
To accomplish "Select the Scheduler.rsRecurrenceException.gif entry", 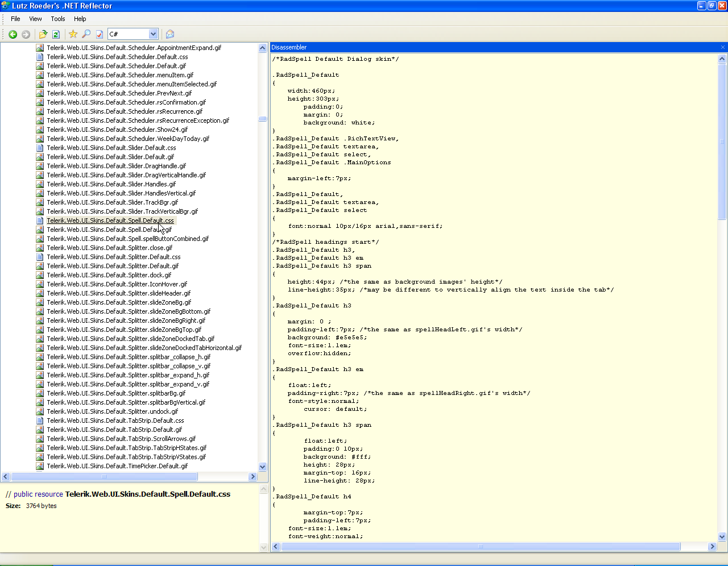I will coord(138,120).
